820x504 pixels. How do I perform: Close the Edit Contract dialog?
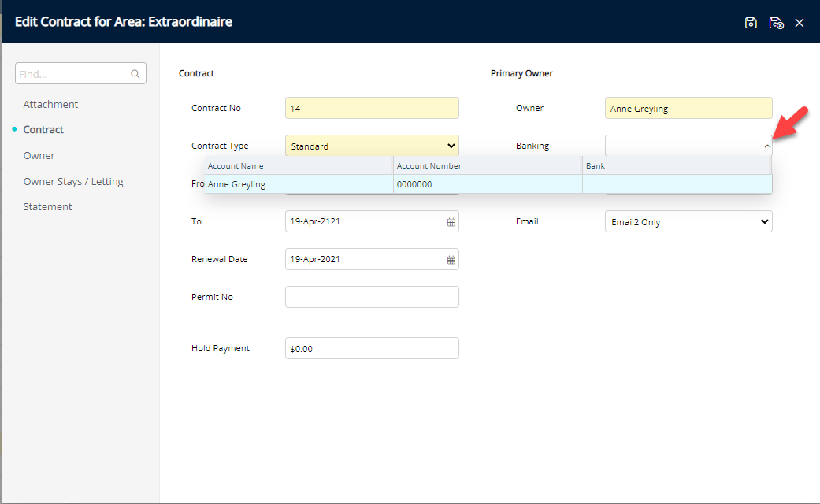(x=800, y=23)
